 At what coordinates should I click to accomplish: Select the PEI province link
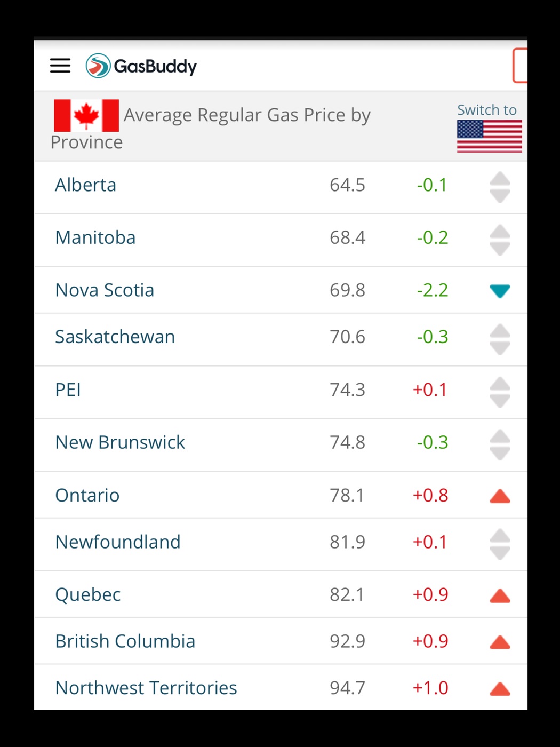[68, 390]
